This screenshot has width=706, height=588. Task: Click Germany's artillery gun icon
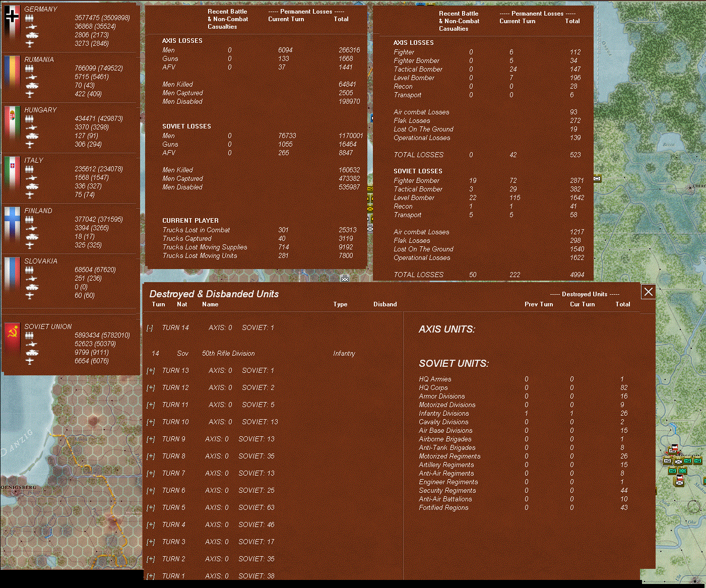click(x=31, y=27)
